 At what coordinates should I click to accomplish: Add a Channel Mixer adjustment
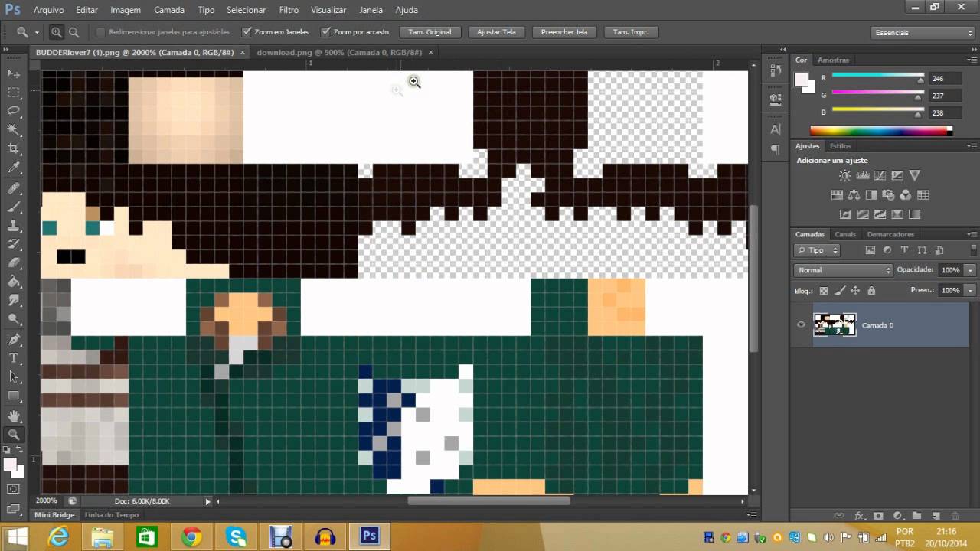906,195
